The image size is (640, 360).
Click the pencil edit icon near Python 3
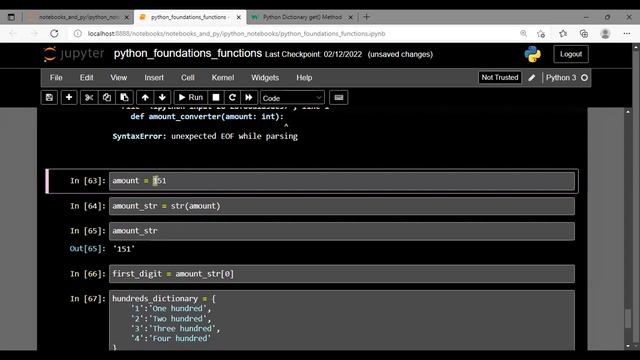pos(531,78)
